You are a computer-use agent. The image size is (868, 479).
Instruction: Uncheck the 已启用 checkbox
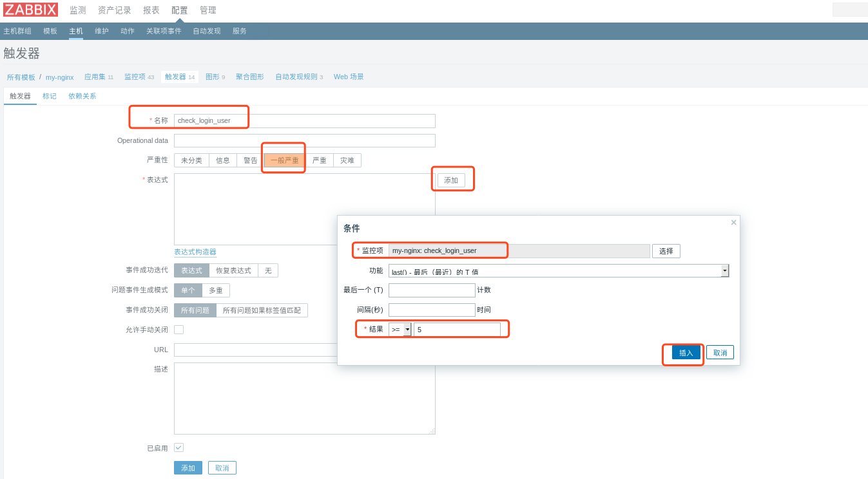(178, 447)
